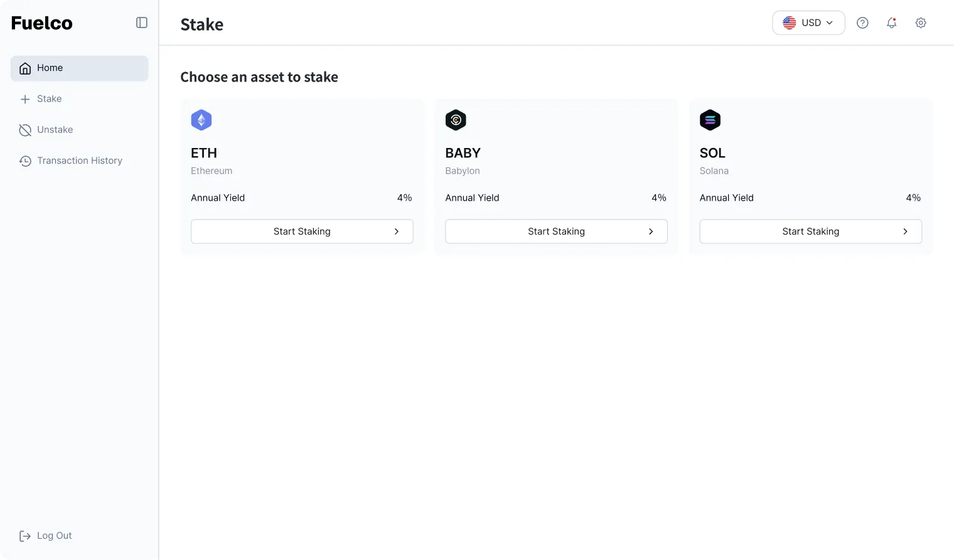The image size is (954, 560).
Task: Click the chevron arrow on ETH Start Staking
Action: click(397, 231)
